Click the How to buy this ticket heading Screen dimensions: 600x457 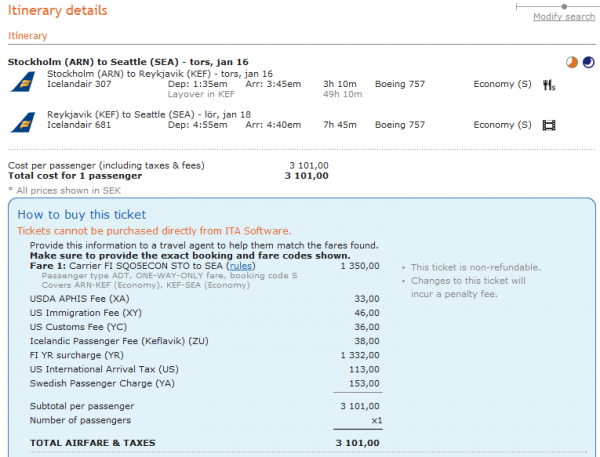tap(81, 214)
